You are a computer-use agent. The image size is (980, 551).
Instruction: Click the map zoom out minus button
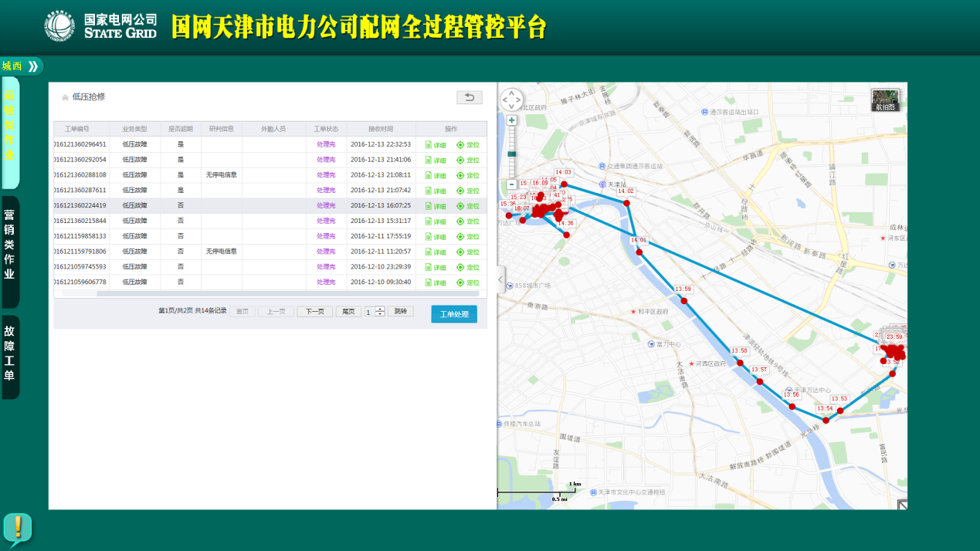(x=511, y=184)
